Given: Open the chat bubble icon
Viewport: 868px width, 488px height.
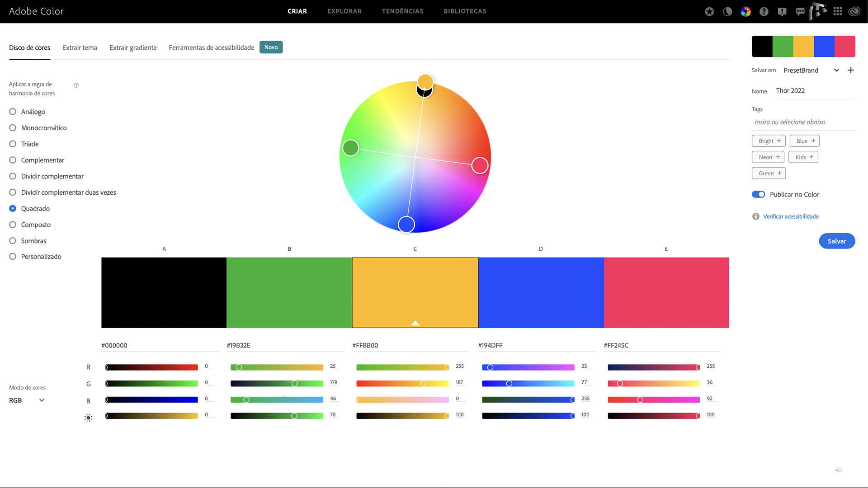Looking at the screenshot, I should [x=800, y=12].
